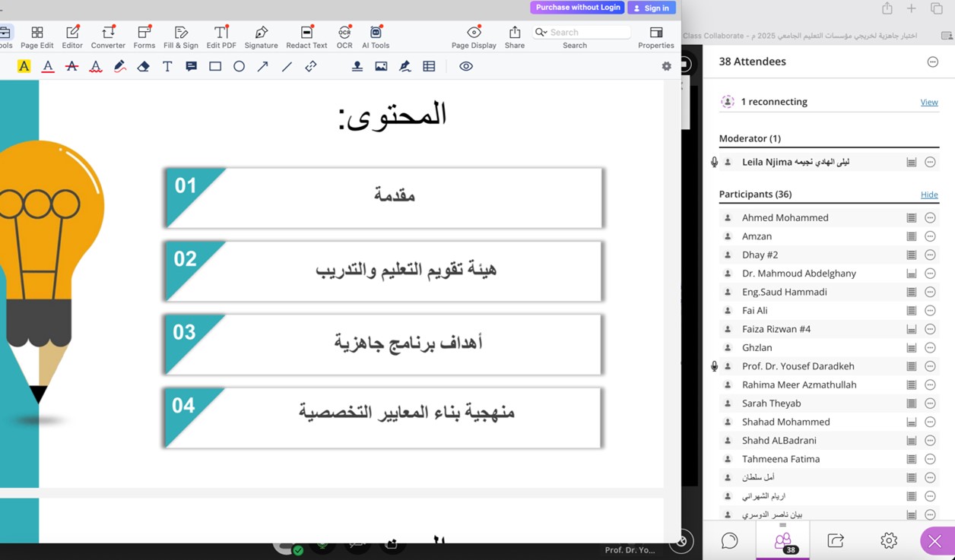Click the Redact Text tool
955x560 pixels.
306,36
